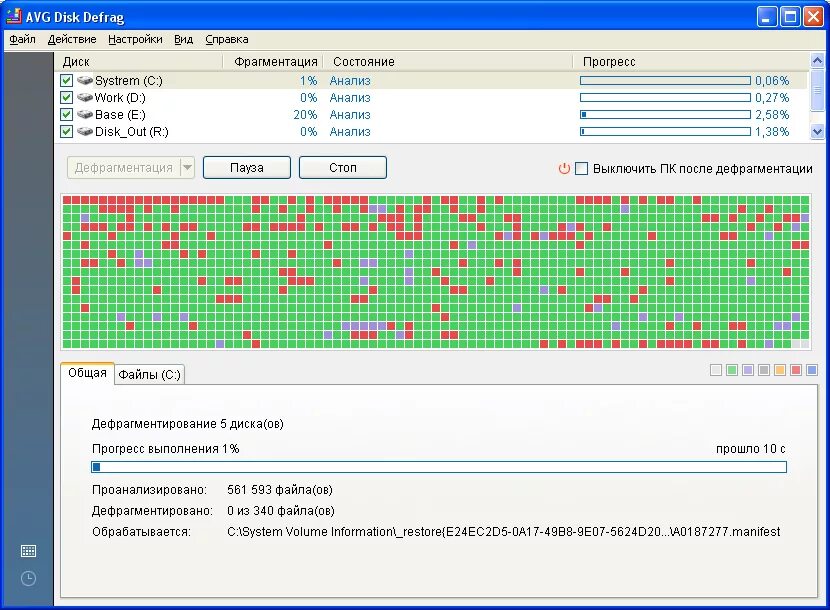Click the orange legend color swatch

(779, 370)
